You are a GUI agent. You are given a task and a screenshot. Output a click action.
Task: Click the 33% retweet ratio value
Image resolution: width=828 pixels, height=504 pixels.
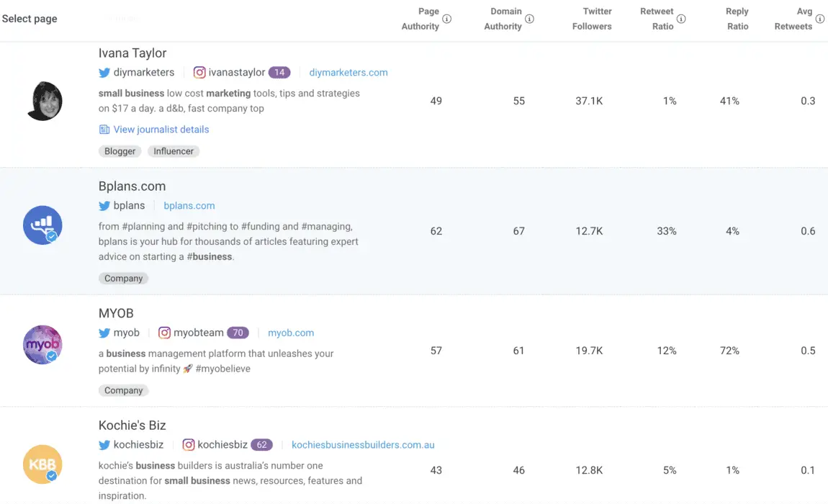click(667, 231)
